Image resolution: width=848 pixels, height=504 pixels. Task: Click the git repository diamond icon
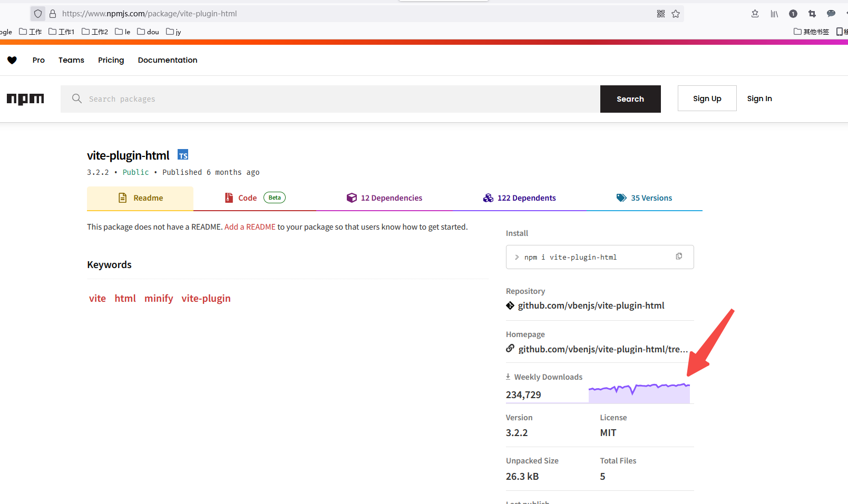click(510, 305)
